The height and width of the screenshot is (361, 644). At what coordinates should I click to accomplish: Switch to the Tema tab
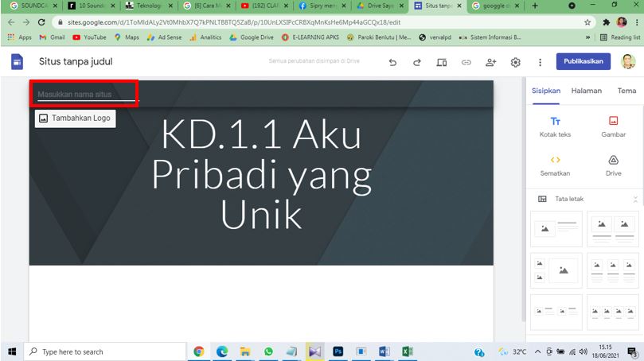click(x=626, y=91)
